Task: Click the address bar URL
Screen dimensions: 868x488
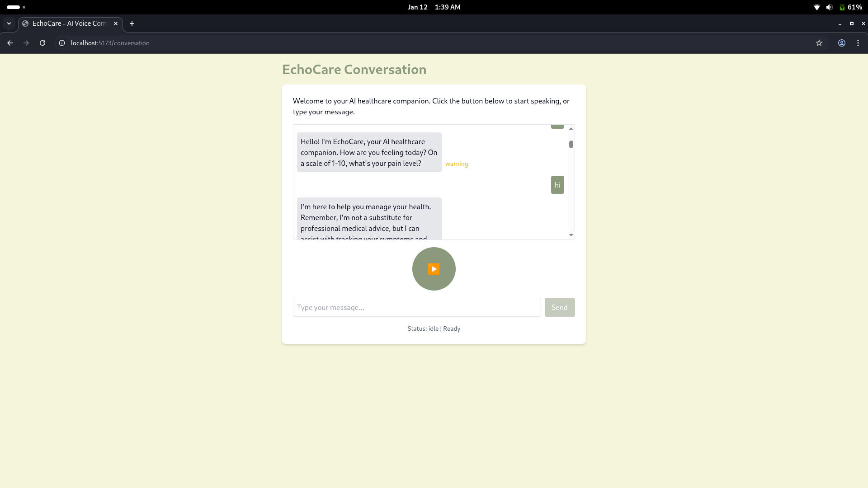Action: coord(110,43)
